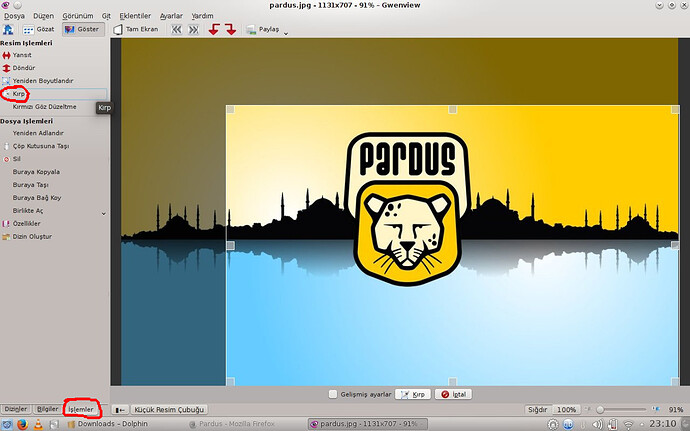Set zoom to 100% button

tap(566, 409)
